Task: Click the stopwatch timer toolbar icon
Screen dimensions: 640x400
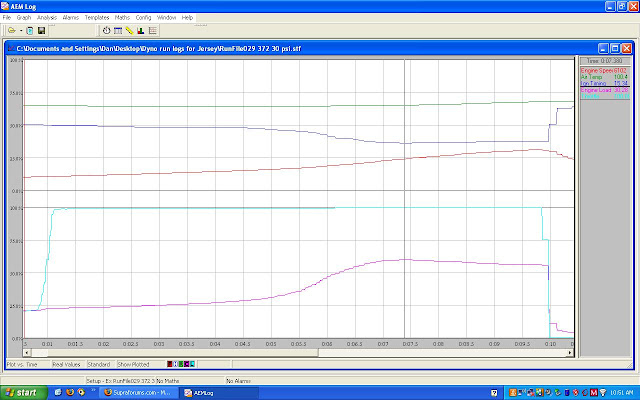Action: click(x=107, y=31)
